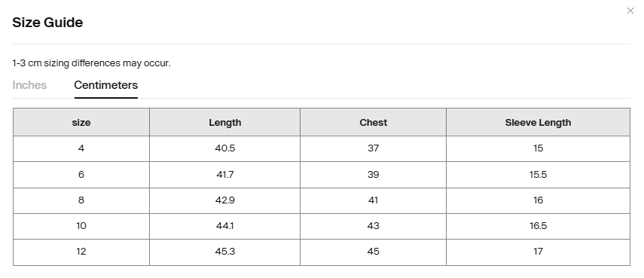The image size is (644, 278).
Task: Click the size column header
Action: click(x=81, y=122)
